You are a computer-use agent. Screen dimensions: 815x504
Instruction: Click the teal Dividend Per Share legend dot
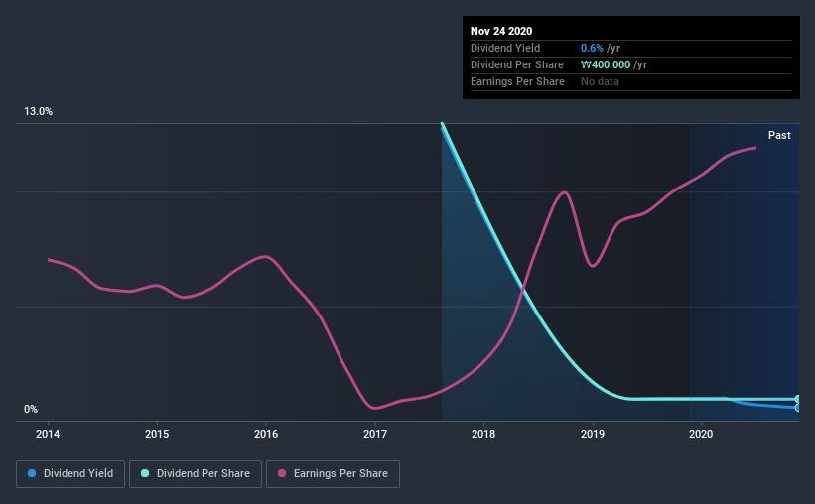(145, 473)
